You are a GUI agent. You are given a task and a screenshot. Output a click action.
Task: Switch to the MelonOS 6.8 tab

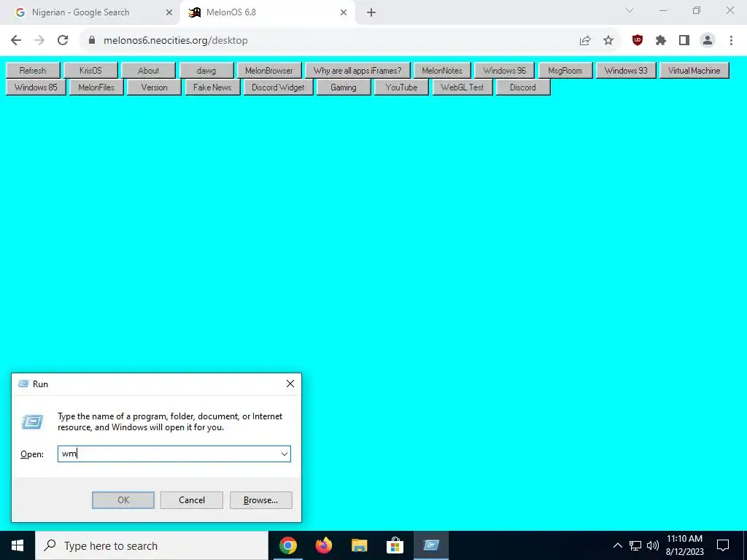[268, 12]
